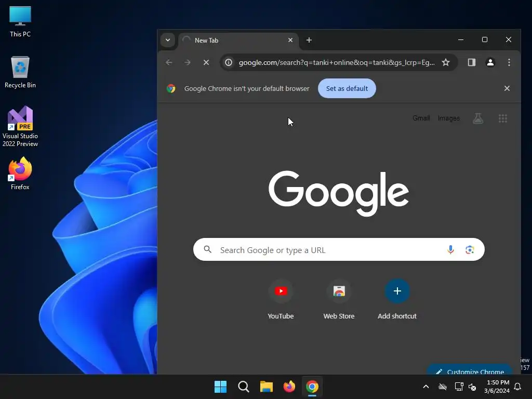Screen dimensions: 532x399
Task: Dismiss the default browser infobar
Action: coord(507,88)
